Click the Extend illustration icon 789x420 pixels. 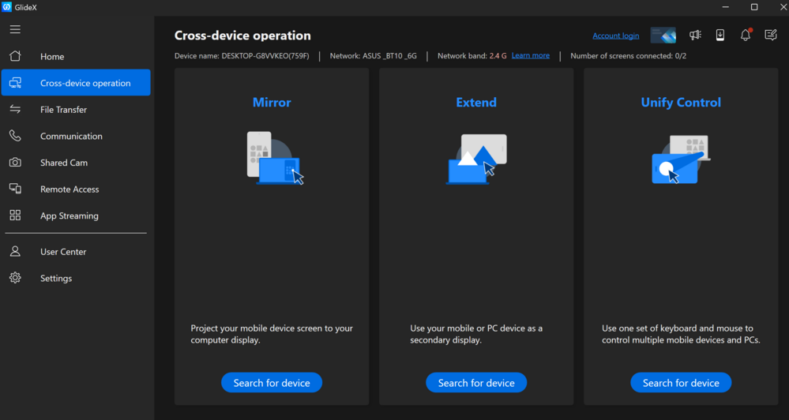[x=477, y=158]
